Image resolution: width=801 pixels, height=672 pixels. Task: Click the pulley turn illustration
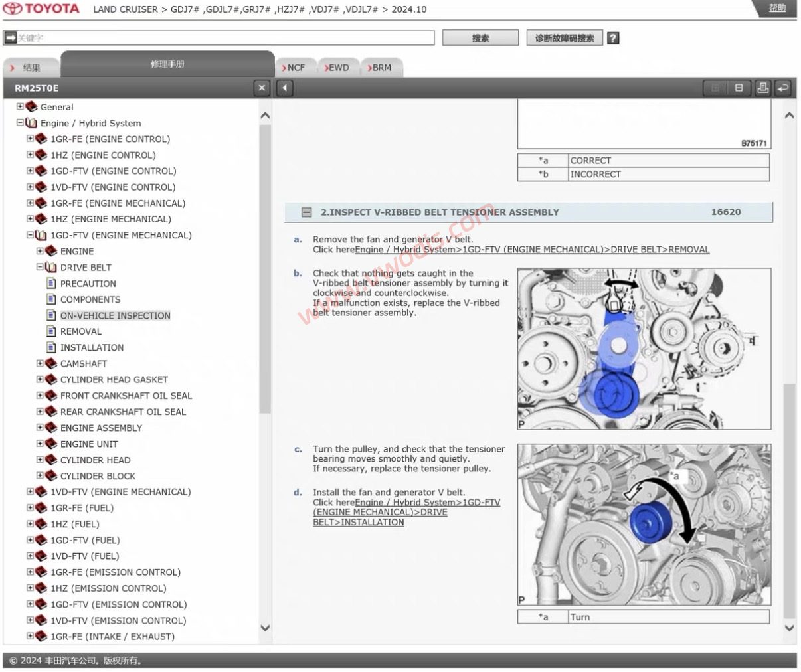coord(644,525)
